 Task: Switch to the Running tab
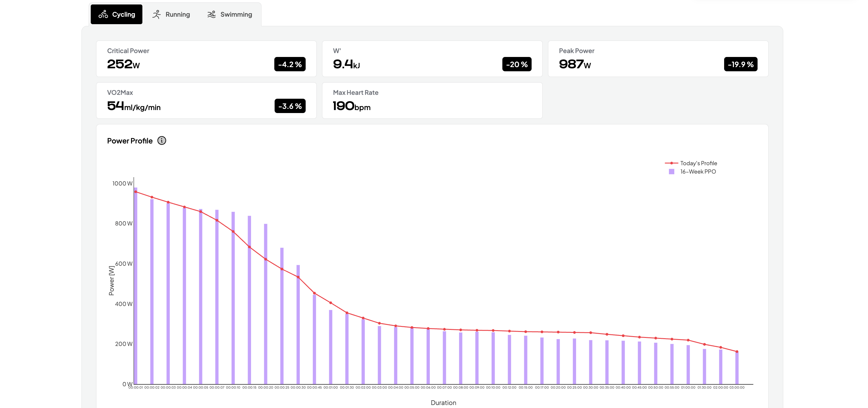coord(171,15)
